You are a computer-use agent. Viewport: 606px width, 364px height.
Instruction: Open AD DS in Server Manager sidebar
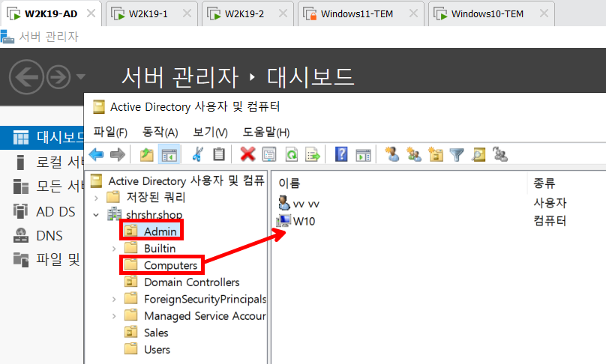tap(42, 211)
